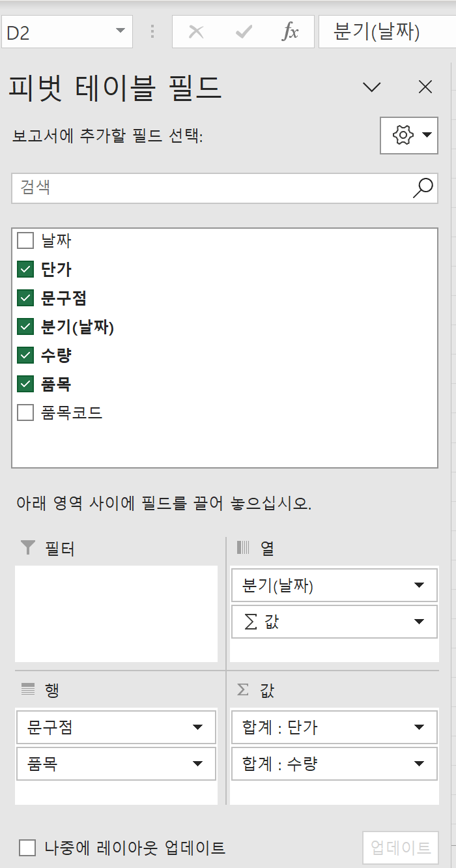Close the pivot table fields pane
Image resolution: width=456 pixels, height=868 pixels.
pos(425,87)
